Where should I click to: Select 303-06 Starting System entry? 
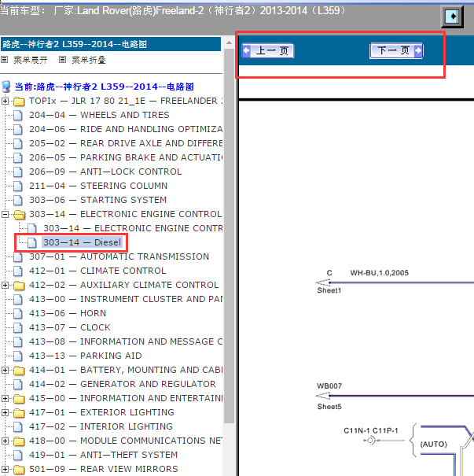(x=97, y=200)
